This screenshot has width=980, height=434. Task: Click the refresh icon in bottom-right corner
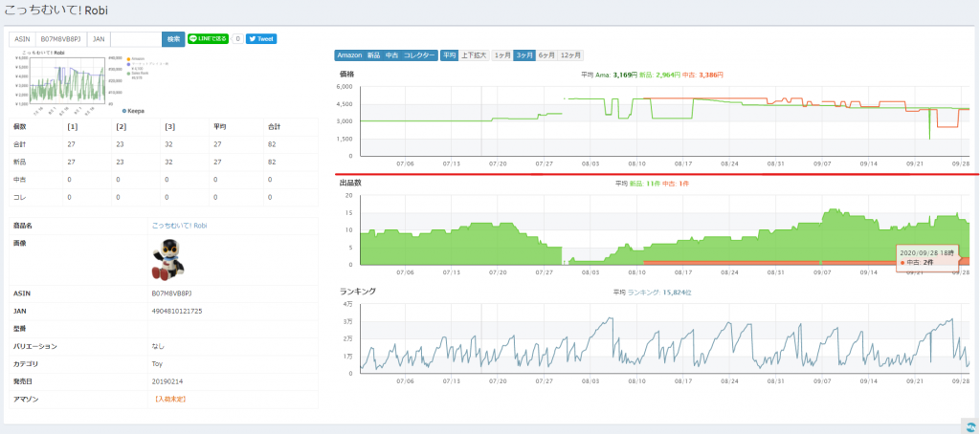969,425
